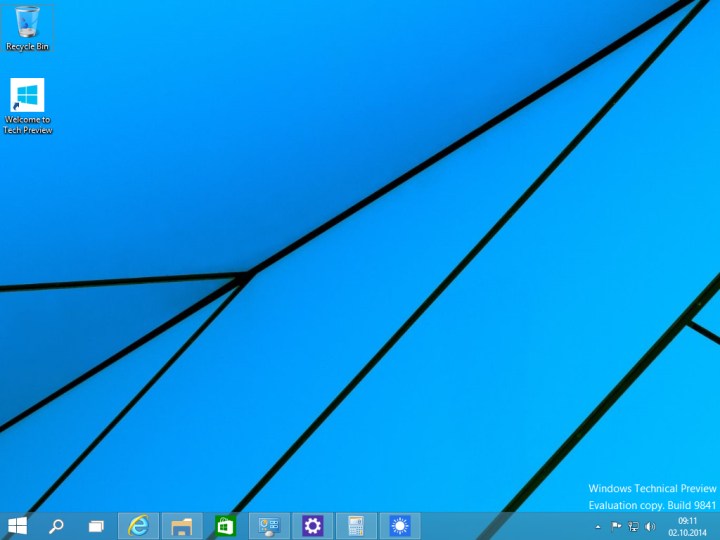Open the Recycle Bin desktop icon

coord(27,28)
